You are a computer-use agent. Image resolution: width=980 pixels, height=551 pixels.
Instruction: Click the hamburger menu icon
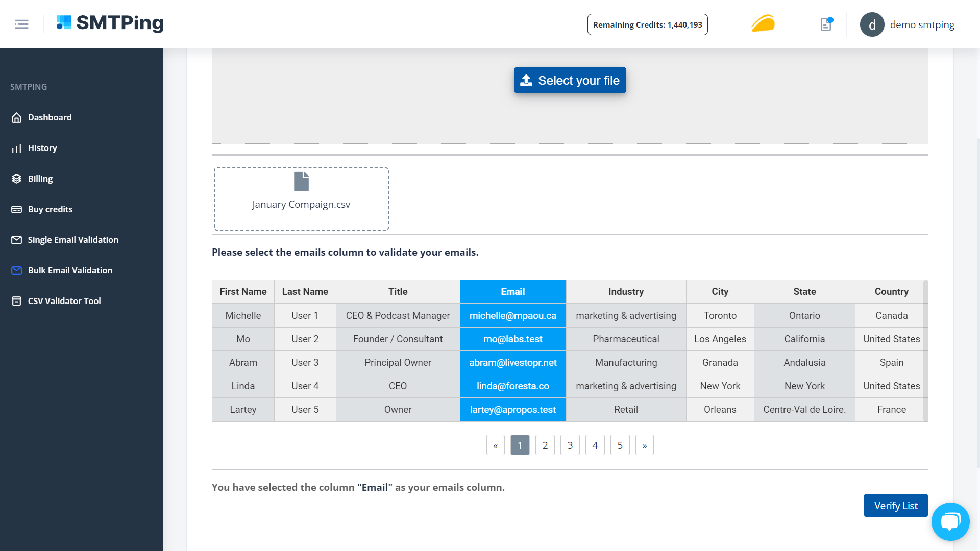coord(21,24)
